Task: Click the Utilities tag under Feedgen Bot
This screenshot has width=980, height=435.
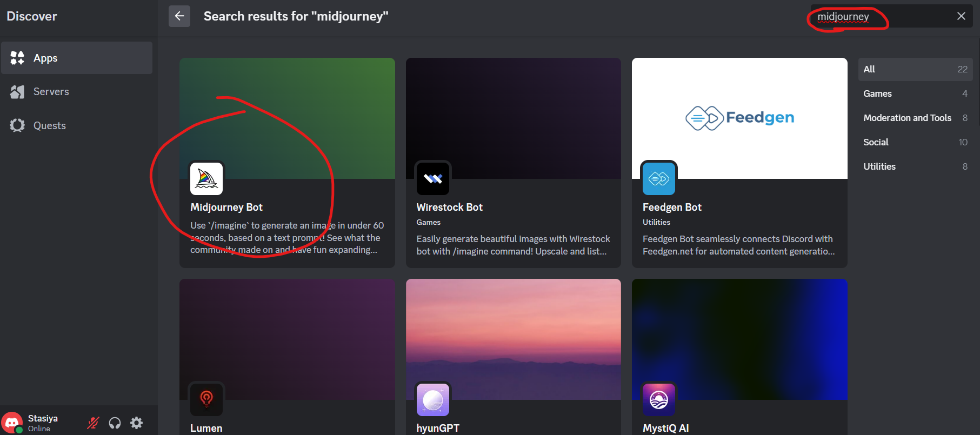Action: pyautogui.click(x=656, y=222)
